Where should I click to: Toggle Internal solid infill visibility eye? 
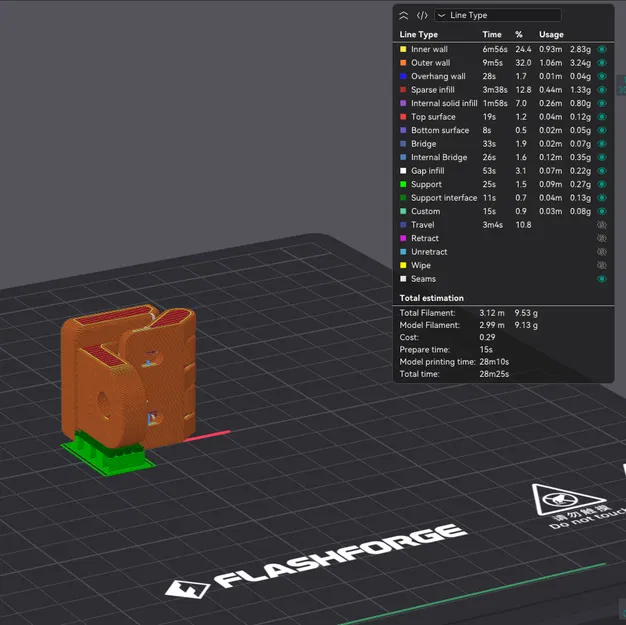pyautogui.click(x=602, y=103)
